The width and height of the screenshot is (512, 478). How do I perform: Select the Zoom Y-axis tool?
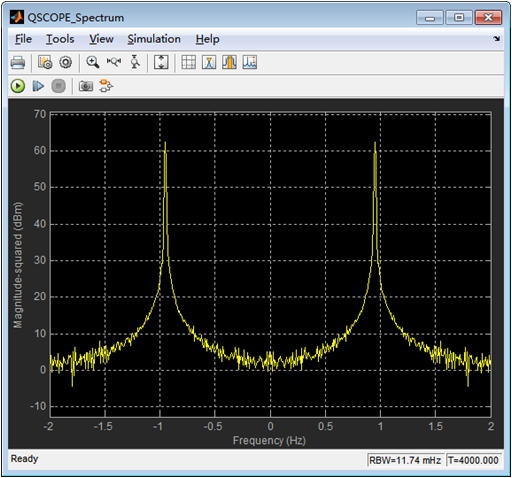(135, 62)
